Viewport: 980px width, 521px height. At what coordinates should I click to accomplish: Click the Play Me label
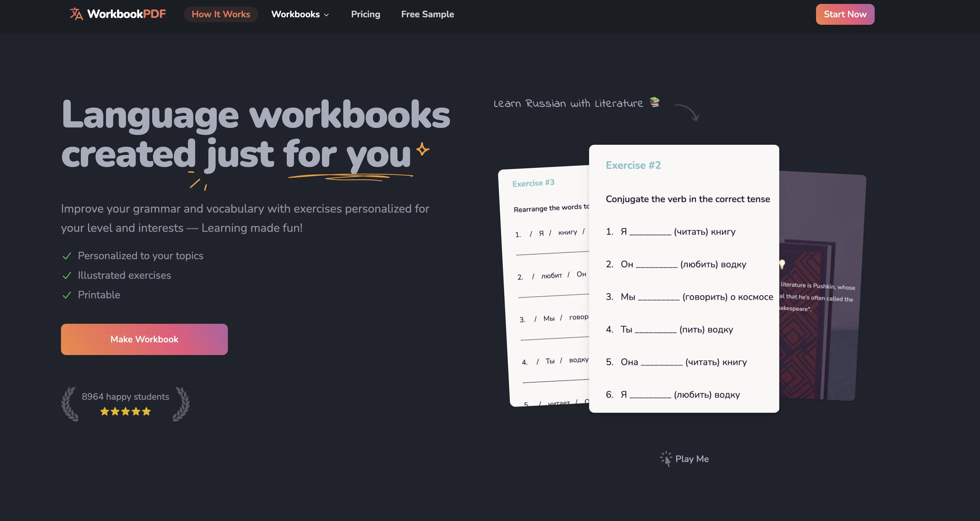691,459
